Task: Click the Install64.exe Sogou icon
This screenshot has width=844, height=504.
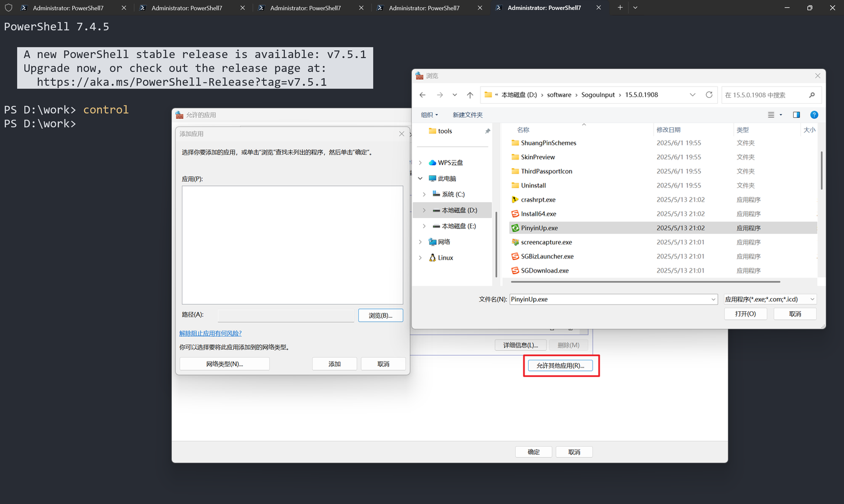Action: (x=515, y=214)
